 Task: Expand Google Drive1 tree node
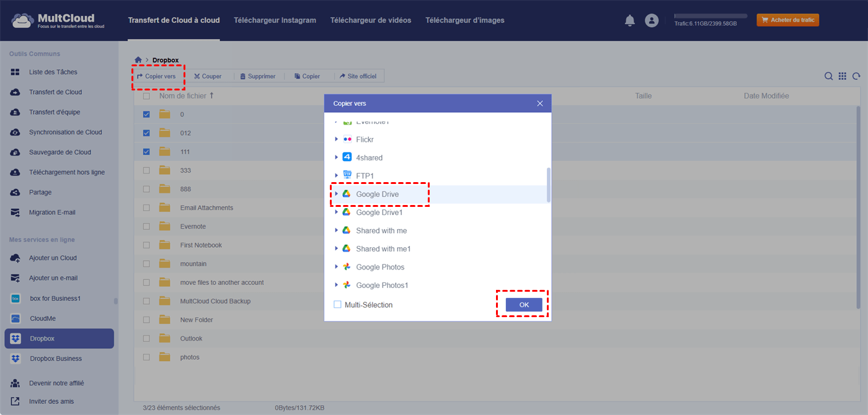pyautogui.click(x=337, y=212)
